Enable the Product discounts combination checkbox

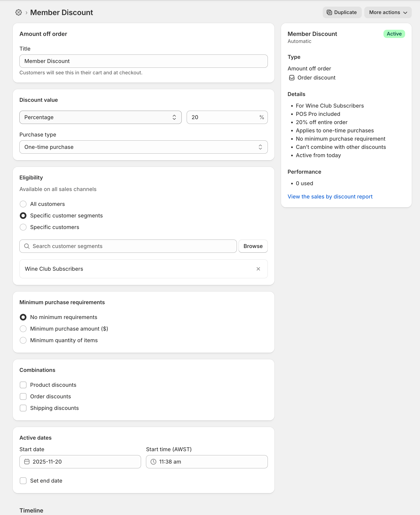pyautogui.click(x=23, y=385)
